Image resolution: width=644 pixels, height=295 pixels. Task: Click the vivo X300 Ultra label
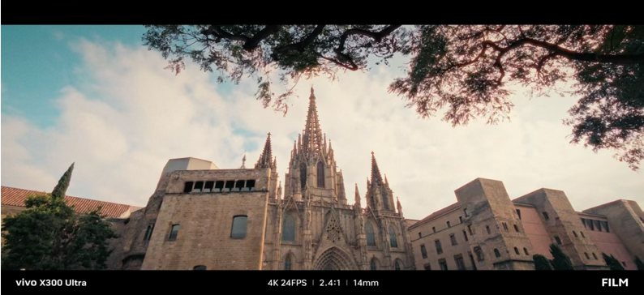[51, 283]
